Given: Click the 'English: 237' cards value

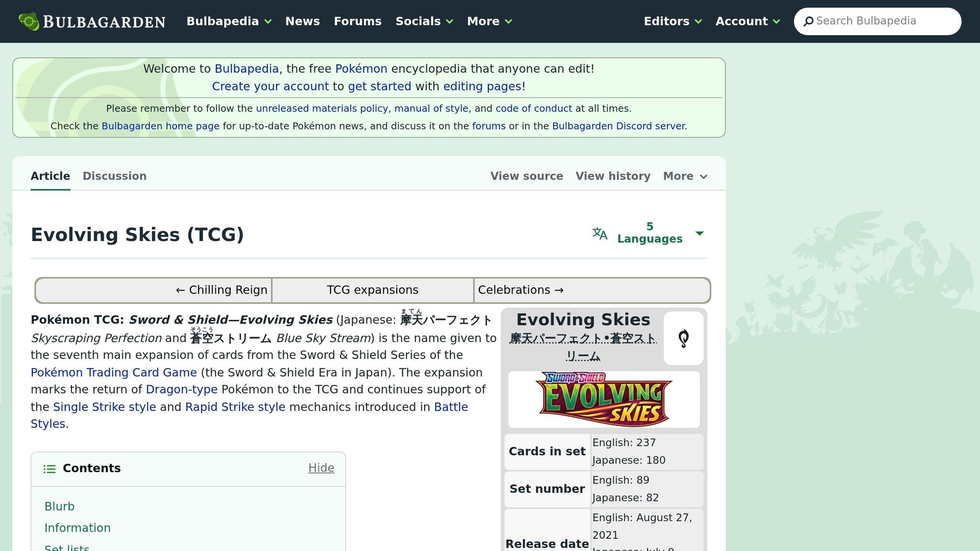Looking at the screenshot, I should [x=624, y=443].
